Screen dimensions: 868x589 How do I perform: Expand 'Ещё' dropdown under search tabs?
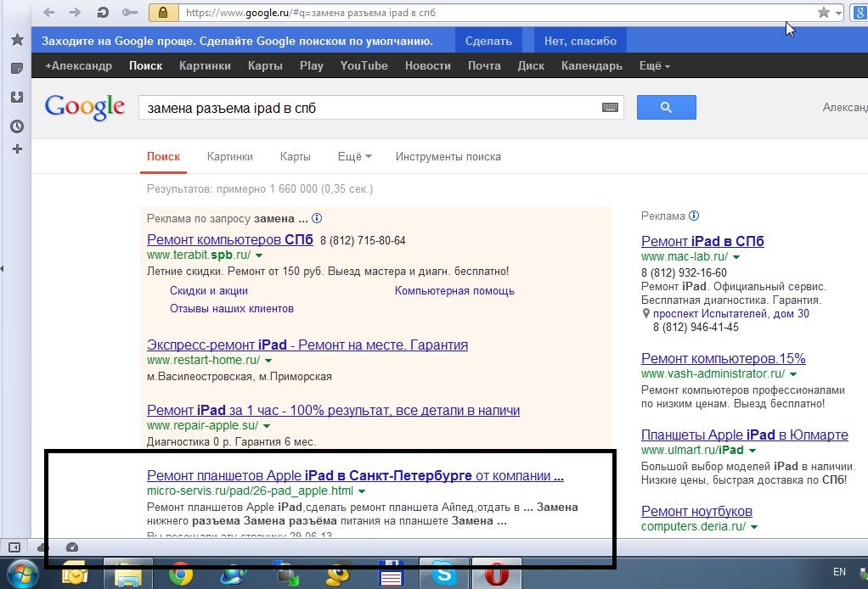point(354,156)
